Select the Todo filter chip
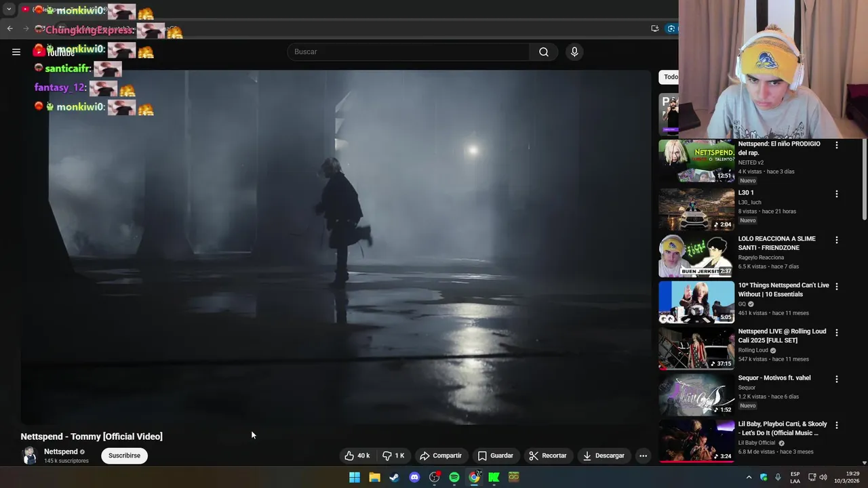 [x=670, y=77]
